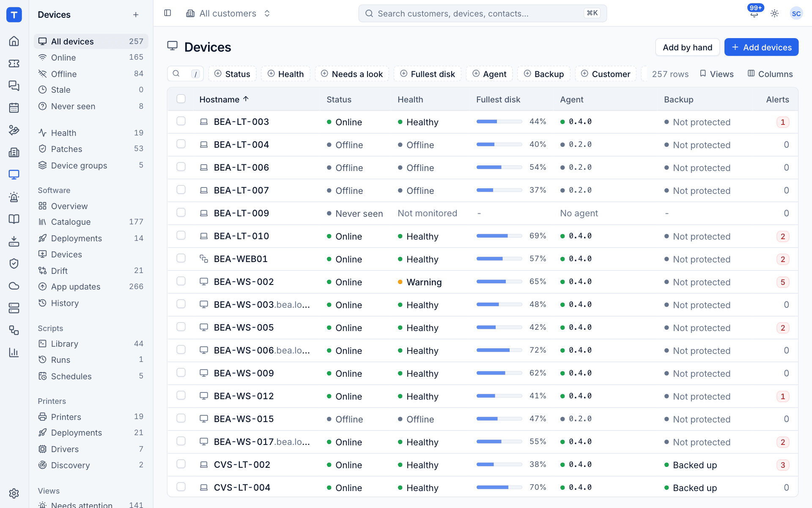Select All devices in sidebar
The image size is (812, 508).
91,41
